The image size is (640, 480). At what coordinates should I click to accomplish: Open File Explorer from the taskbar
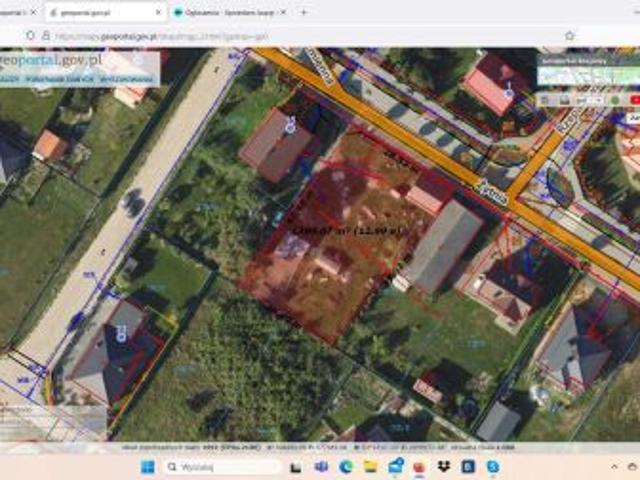click(x=370, y=467)
